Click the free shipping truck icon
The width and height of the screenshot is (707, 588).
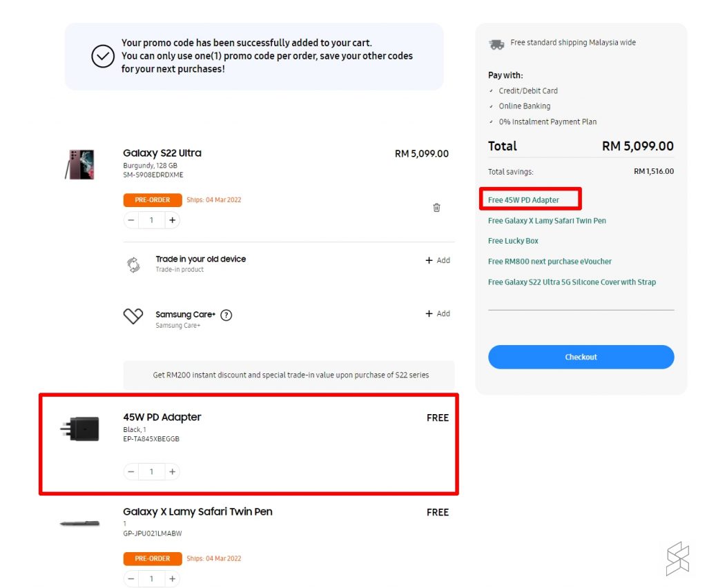496,44
